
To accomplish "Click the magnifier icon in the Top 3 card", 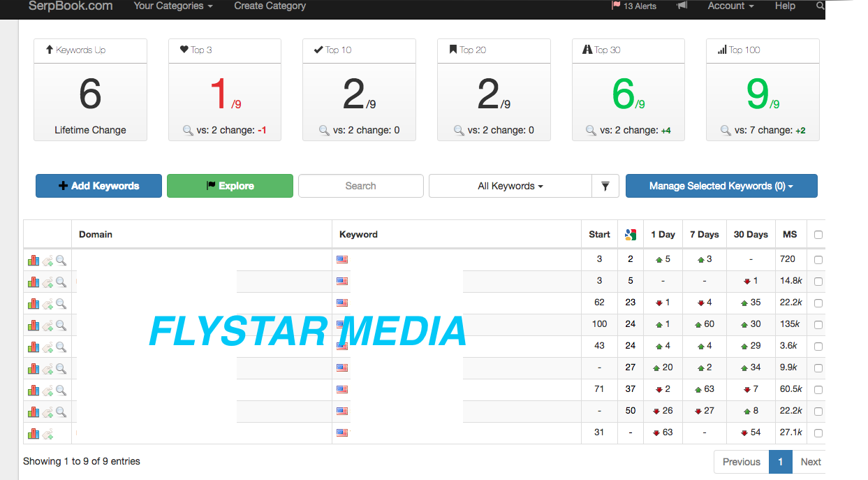I will pos(187,130).
